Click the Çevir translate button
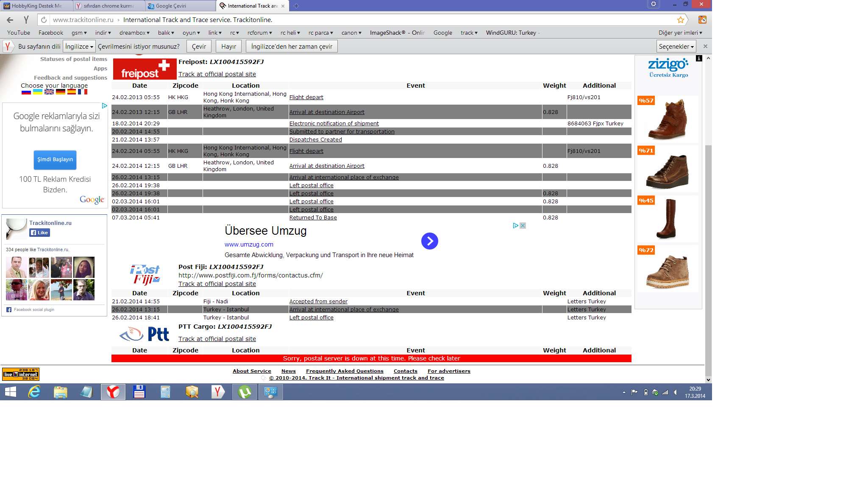The height and width of the screenshot is (488, 868). point(199,46)
